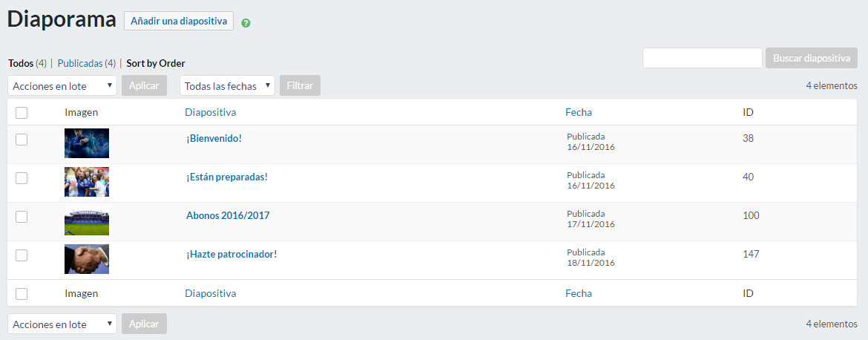Viewport: 868px width, 340px height.
Task: Click the Filtrar button
Action: [x=300, y=85]
